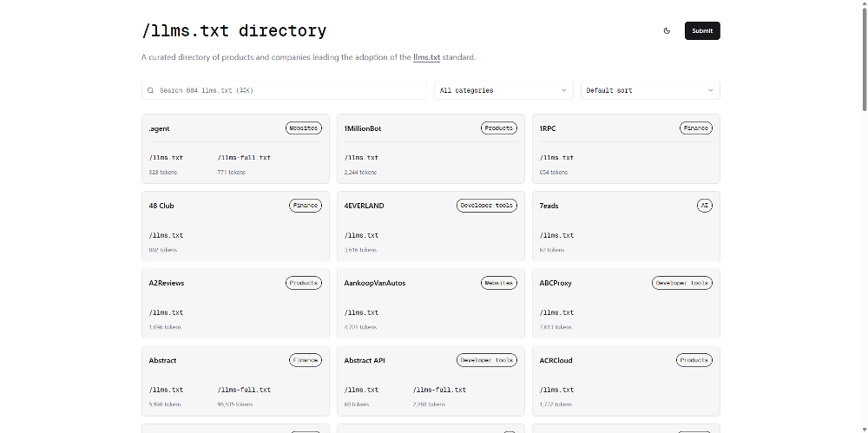Click Products tag on ACRCloud card
Image resolution: width=868 pixels, height=433 pixels.
click(x=694, y=360)
